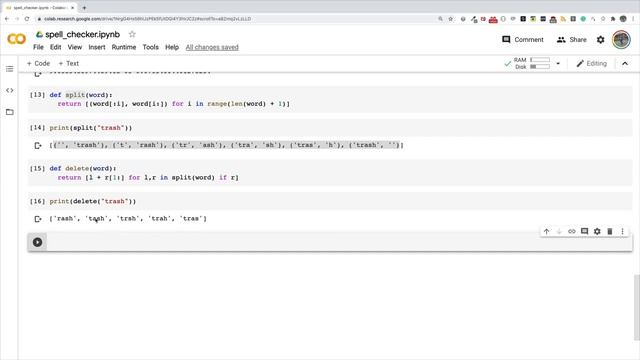Viewport: 640px width, 360px height.
Task: Open the code snippets panel
Action: [9, 90]
